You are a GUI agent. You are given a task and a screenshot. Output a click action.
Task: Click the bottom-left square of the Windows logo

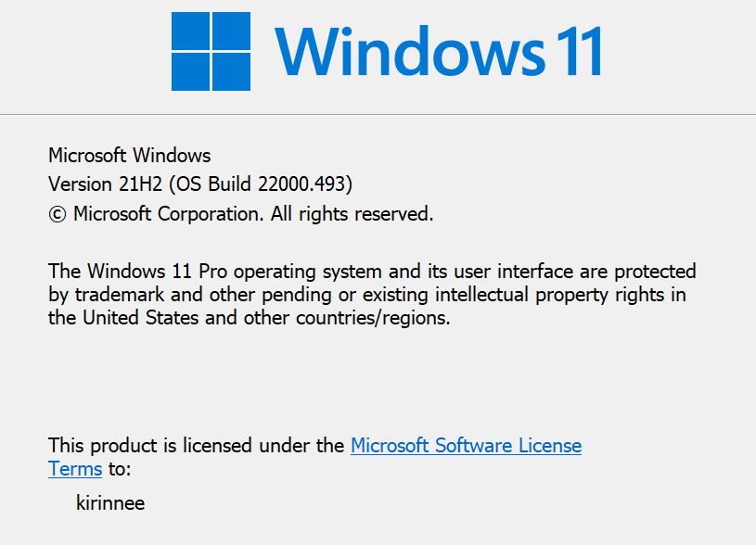[193, 69]
